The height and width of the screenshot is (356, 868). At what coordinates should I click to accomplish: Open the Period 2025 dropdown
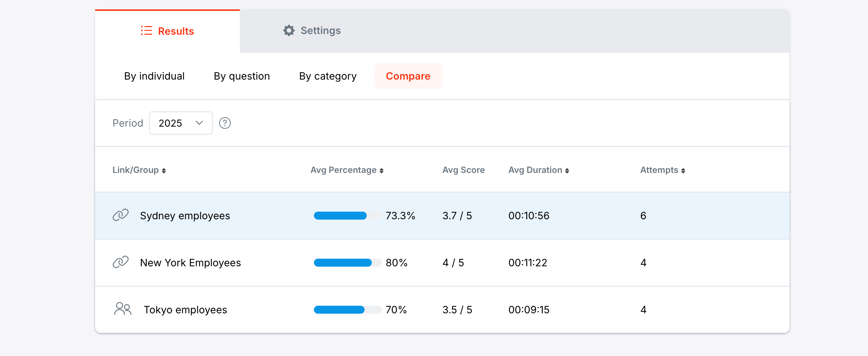[x=180, y=123]
